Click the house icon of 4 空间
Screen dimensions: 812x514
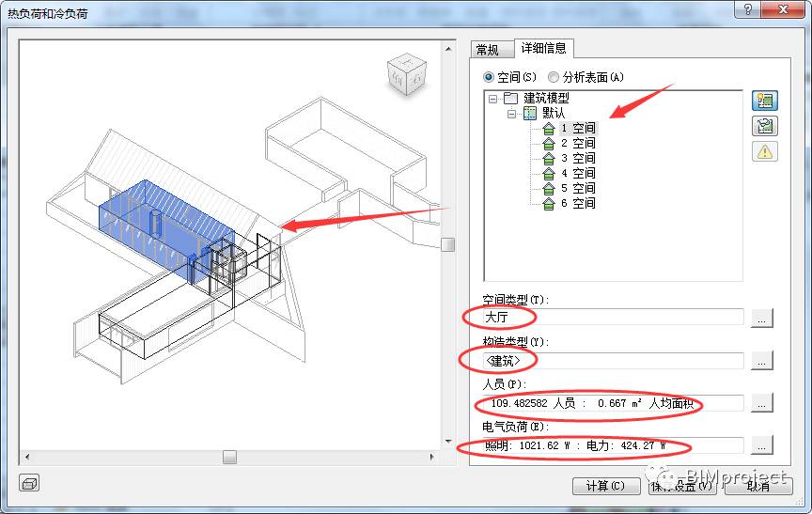(549, 174)
